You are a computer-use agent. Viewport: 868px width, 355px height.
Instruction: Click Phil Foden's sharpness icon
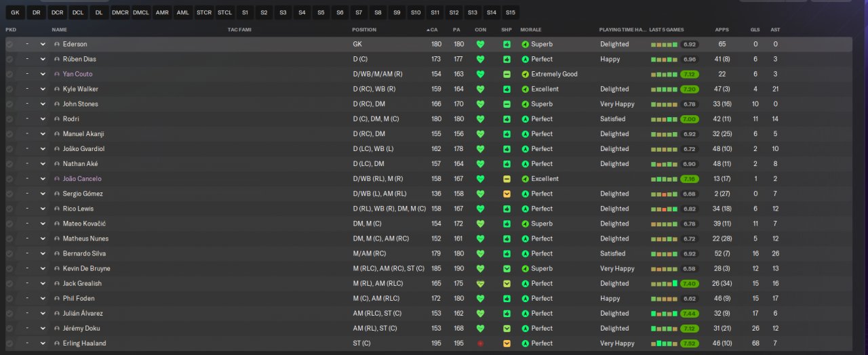[x=507, y=298]
